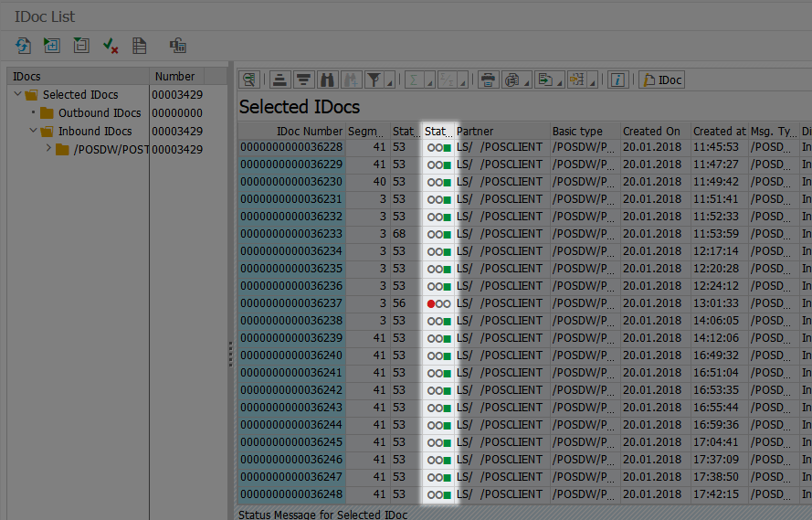
Task: Click the red status light of IDoc 36237
Action: point(431,303)
